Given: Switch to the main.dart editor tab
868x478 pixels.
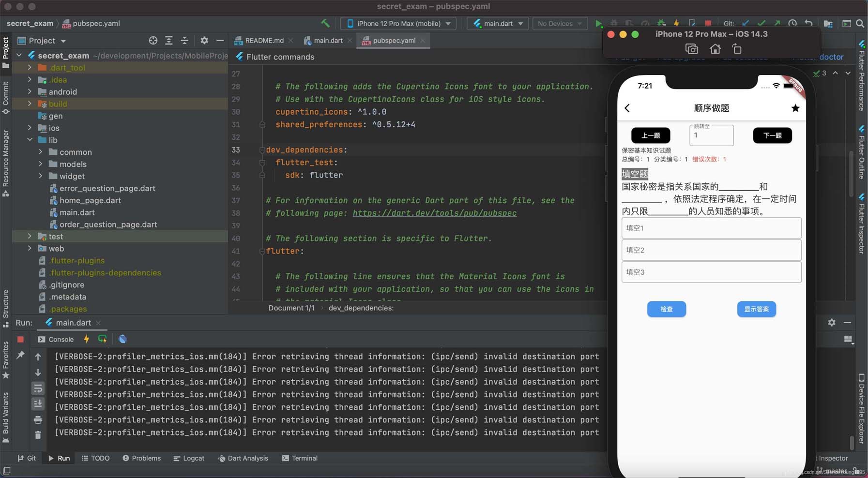Looking at the screenshot, I should (x=327, y=41).
